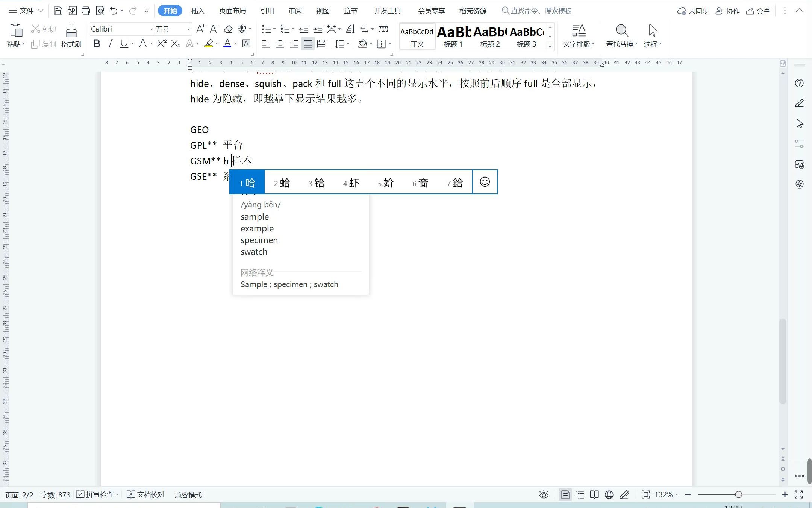Increase indent icon
This screenshot has width=812, height=508.
click(318, 29)
